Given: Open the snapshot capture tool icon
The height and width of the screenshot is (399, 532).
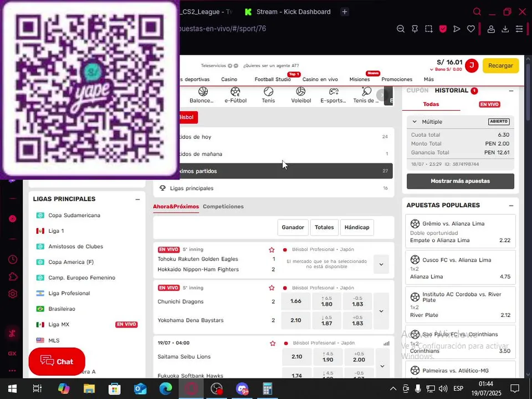Looking at the screenshot, I should (x=429, y=29).
